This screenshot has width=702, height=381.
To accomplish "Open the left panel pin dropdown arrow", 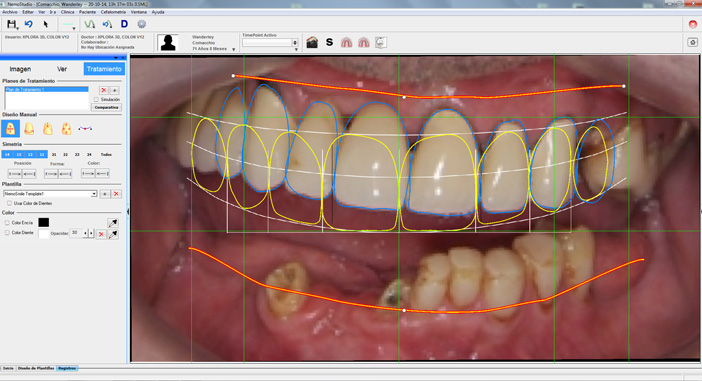I will tap(116, 58).
